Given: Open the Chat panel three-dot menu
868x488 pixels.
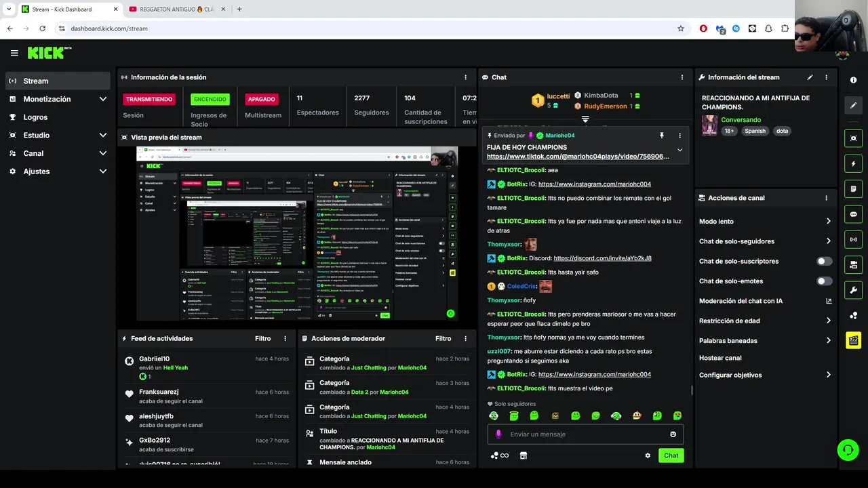Looking at the screenshot, I should tap(682, 77).
